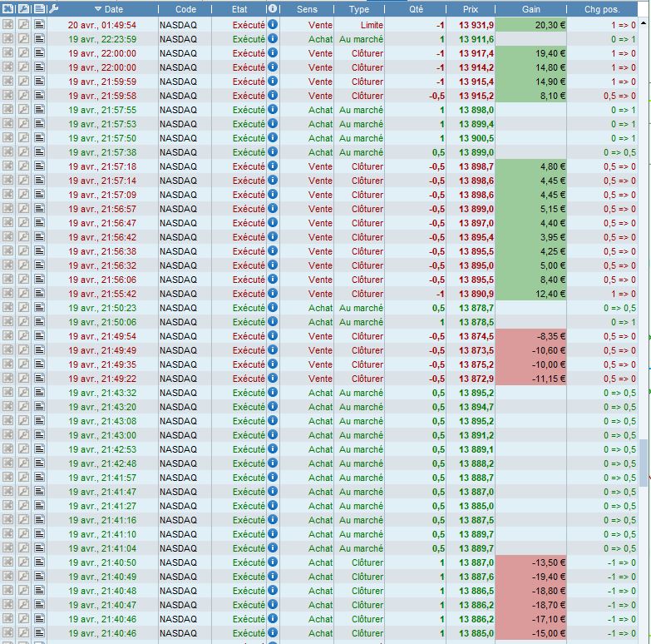Select the 12,40 € gain cell
Image resolution: width=651 pixels, height=644 pixels.
point(531,294)
